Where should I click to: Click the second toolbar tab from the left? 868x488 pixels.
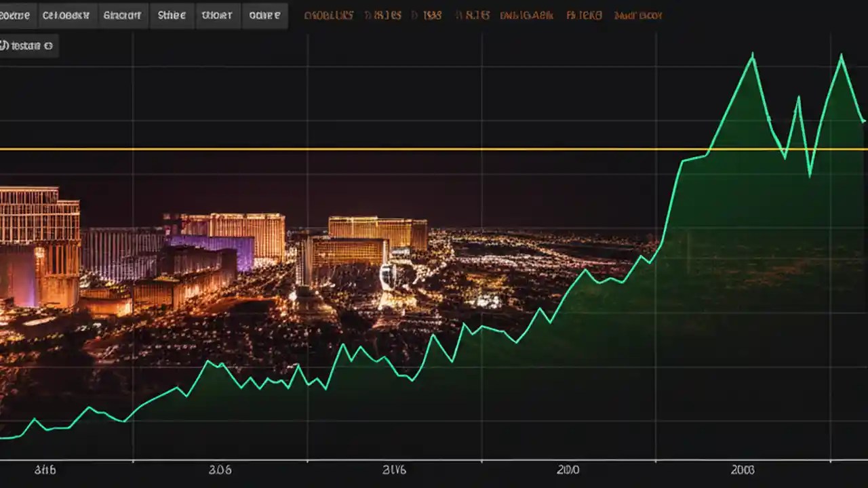click(66, 15)
